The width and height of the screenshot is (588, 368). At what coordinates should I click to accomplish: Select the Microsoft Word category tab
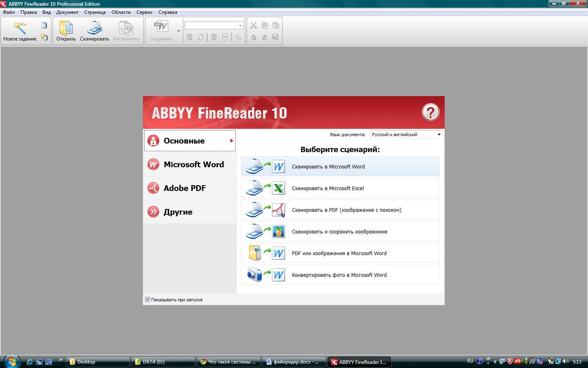click(190, 164)
